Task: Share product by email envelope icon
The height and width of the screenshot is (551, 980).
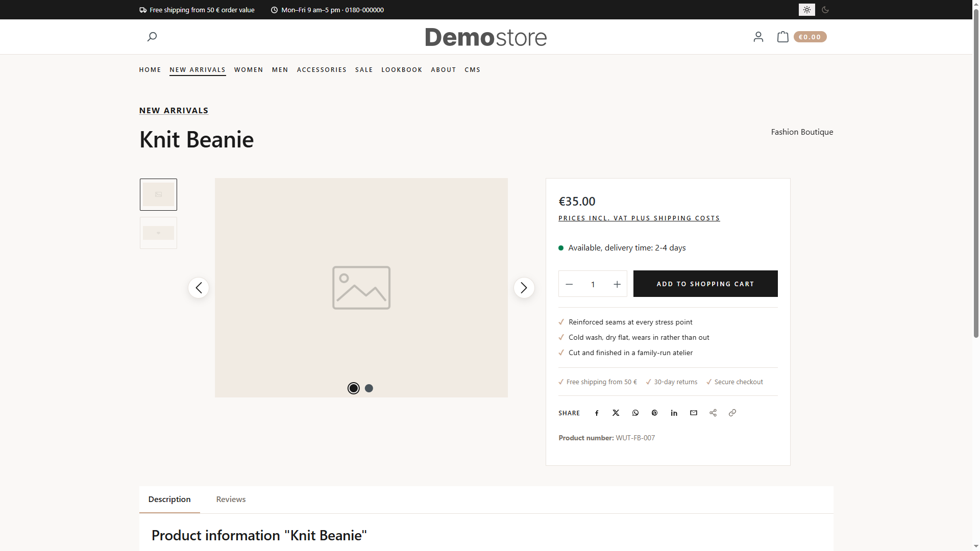Action: (694, 413)
